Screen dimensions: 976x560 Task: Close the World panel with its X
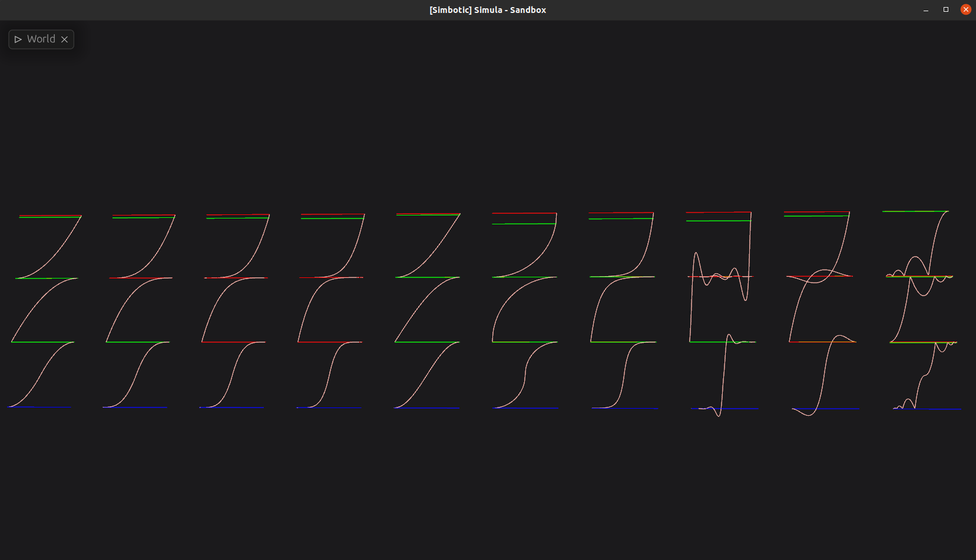(65, 39)
